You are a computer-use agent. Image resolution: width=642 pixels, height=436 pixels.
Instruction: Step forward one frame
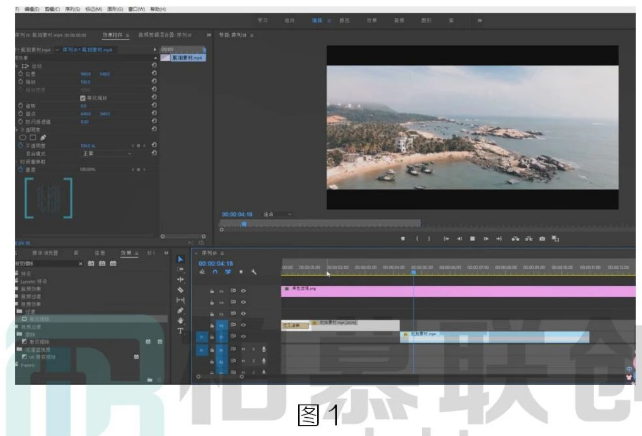(486, 239)
